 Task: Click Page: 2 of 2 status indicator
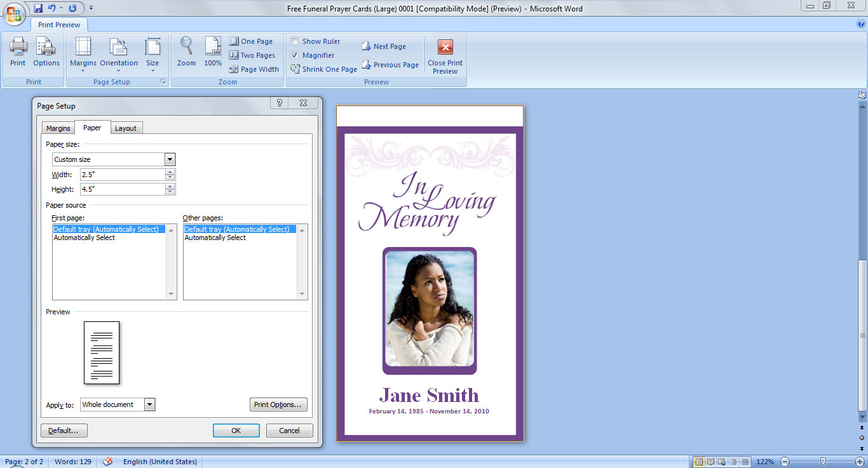[25, 462]
